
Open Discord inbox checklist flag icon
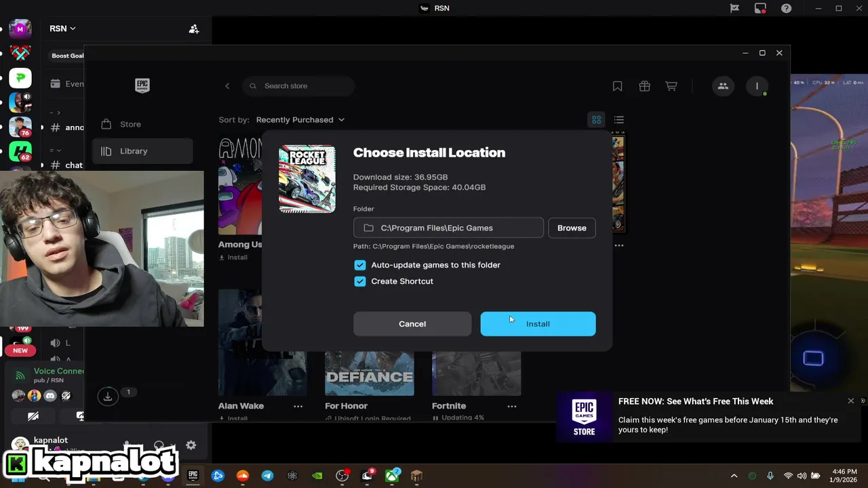tap(734, 8)
